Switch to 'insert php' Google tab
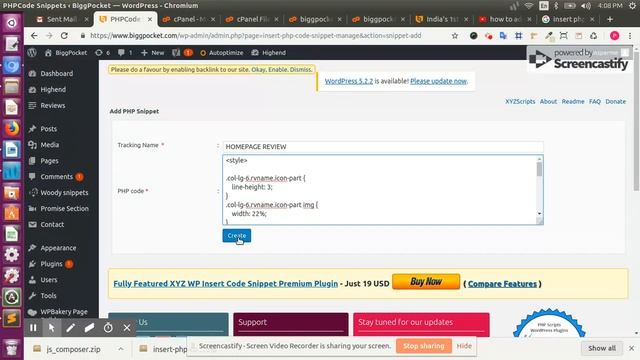Image resolution: width=640 pixels, height=360 pixels. click(568, 19)
